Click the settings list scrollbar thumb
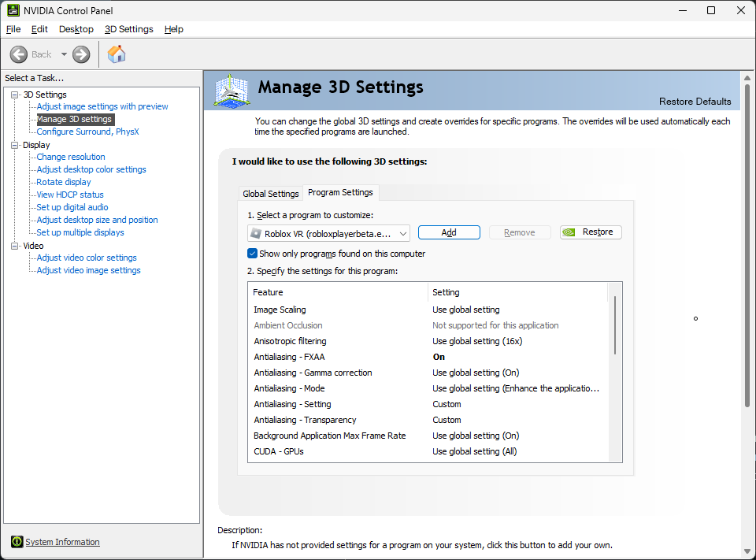The width and height of the screenshot is (756, 560). (x=615, y=325)
